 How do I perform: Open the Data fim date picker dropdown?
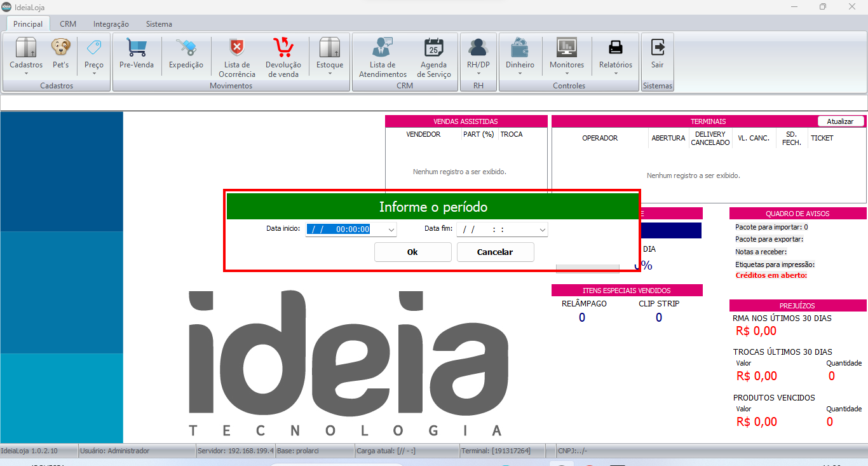pyautogui.click(x=542, y=230)
